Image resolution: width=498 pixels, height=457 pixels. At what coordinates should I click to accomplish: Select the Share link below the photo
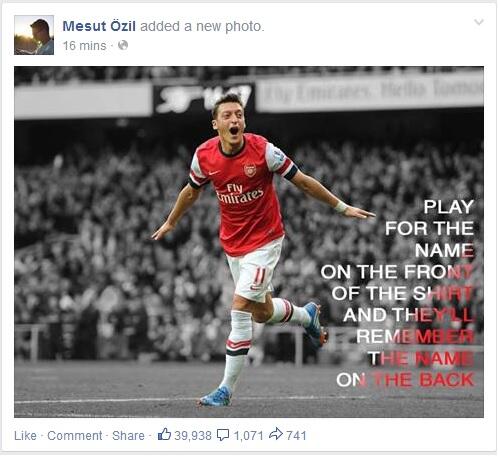click(x=128, y=435)
